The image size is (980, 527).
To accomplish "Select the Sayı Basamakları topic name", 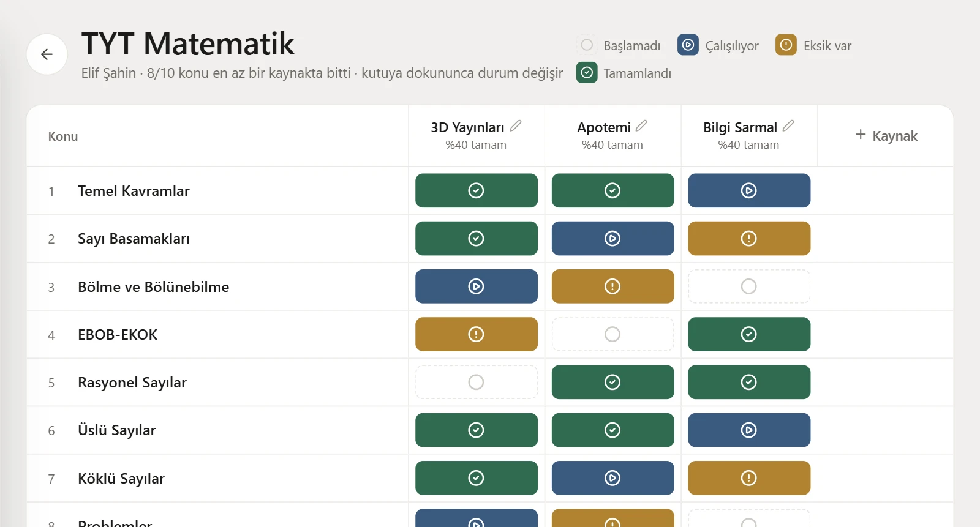I will pos(134,239).
